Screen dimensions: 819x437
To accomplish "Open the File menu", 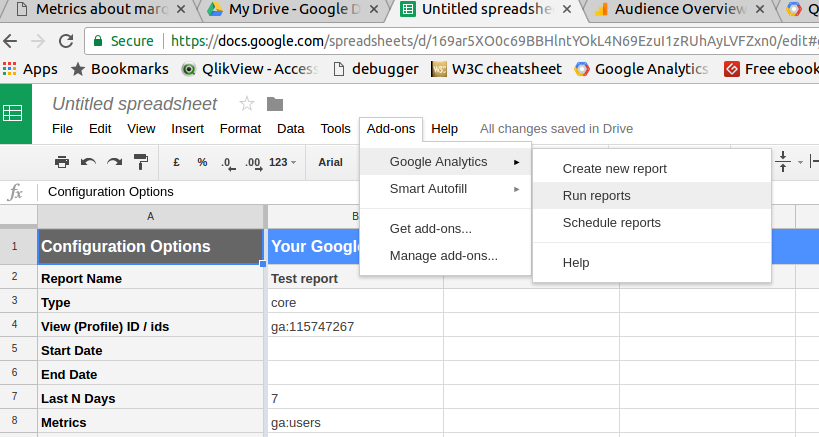I will coord(62,128).
